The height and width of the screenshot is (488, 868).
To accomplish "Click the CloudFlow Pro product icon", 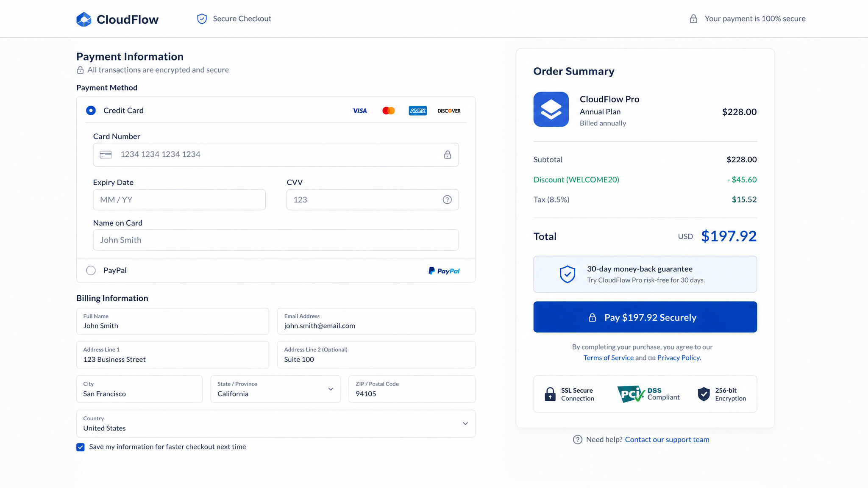I will [x=551, y=109].
